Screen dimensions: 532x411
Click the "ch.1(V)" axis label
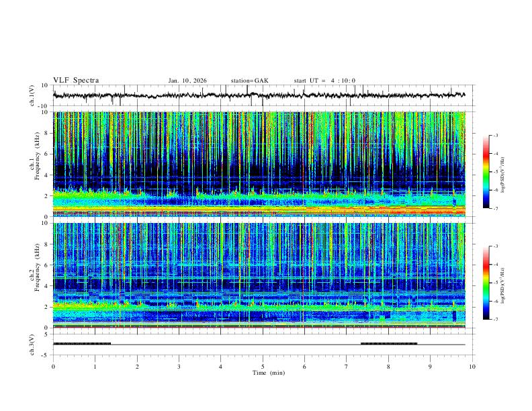coord(32,95)
